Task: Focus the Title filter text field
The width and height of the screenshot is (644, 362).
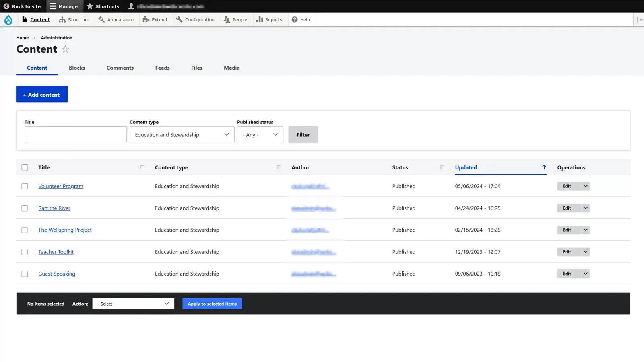Action: click(76, 135)
